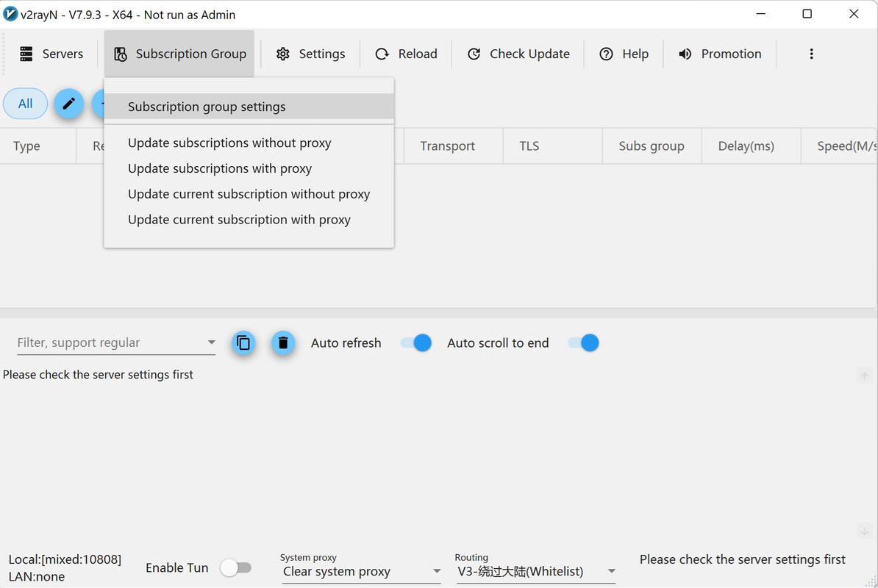Click the status bar message at bottom right
This screenshot has height=588, width=878.
(743, 559)
